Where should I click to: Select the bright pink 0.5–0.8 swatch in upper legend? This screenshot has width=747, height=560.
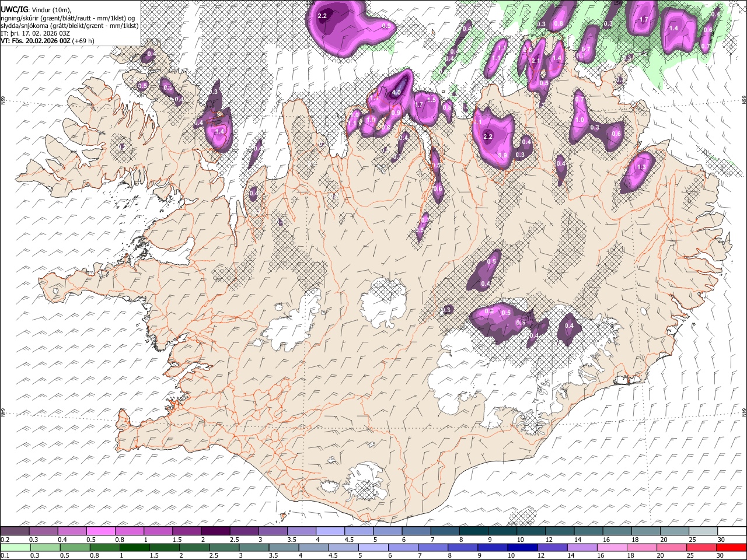coord(101,531)
